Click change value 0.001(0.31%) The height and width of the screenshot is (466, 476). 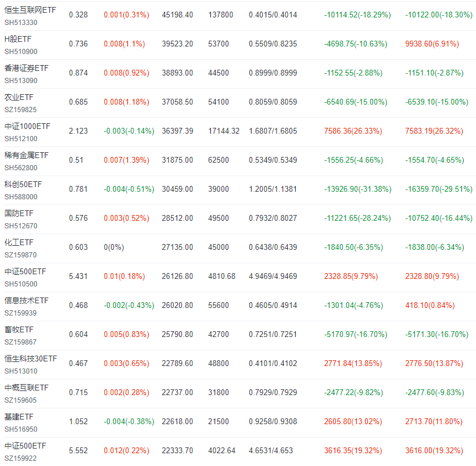[x=127, y=15]
